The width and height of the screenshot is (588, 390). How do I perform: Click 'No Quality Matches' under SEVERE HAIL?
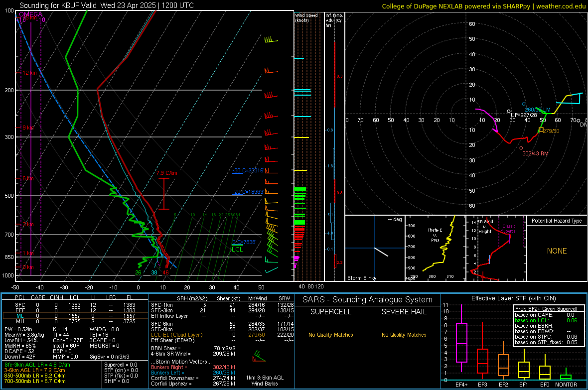pyautogui.click(x=404, y=335)
